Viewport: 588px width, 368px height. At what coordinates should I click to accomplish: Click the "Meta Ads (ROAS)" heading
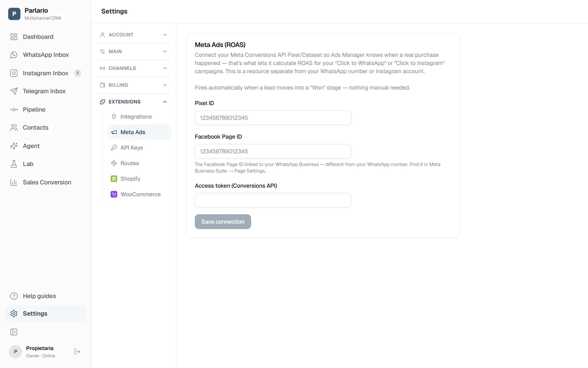[x=220, y=45]
